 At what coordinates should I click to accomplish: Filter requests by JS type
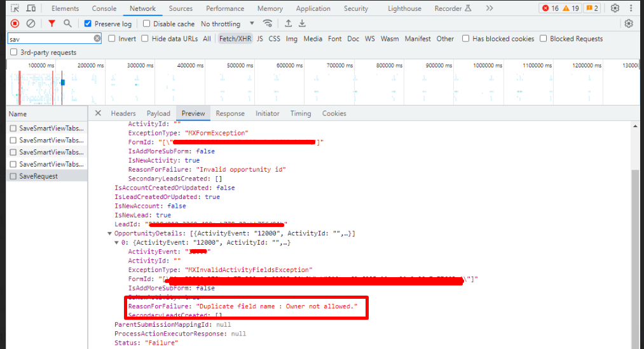point(259,39)
